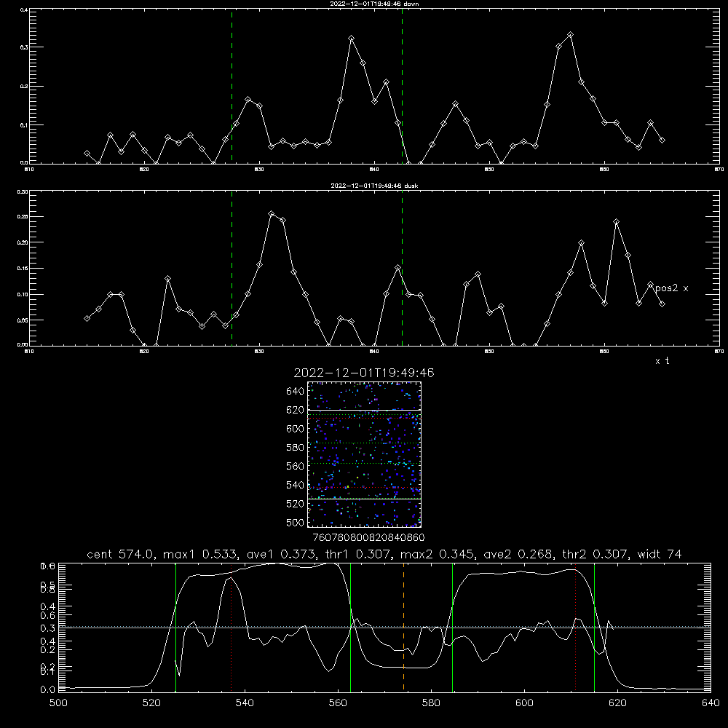Select 'ave2 0.268' in the stats line

click(519, 554)
